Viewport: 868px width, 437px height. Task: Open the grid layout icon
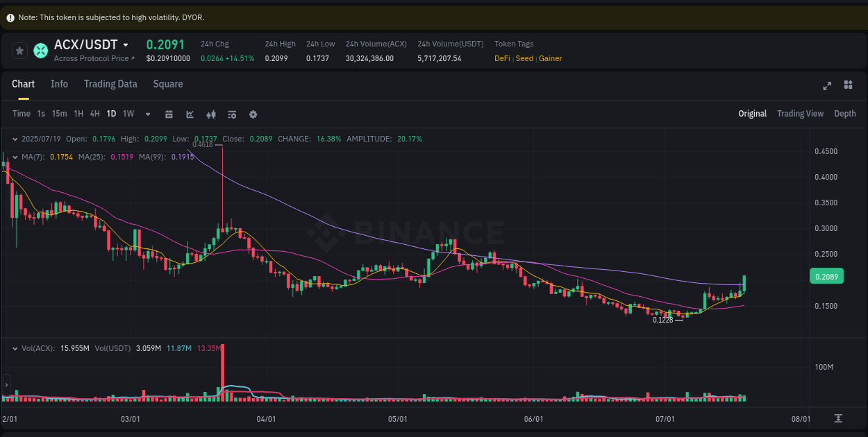pyautogui.click(x=848, y=85)
